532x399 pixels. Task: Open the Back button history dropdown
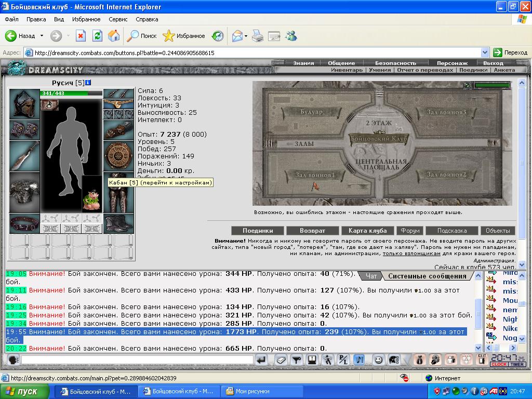point(42,36)
